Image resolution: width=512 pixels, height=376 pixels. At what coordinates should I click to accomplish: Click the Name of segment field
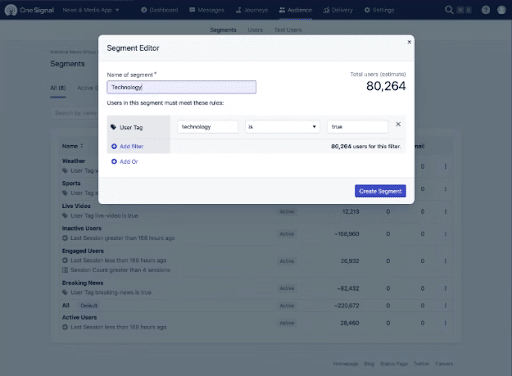click(181, 87)
